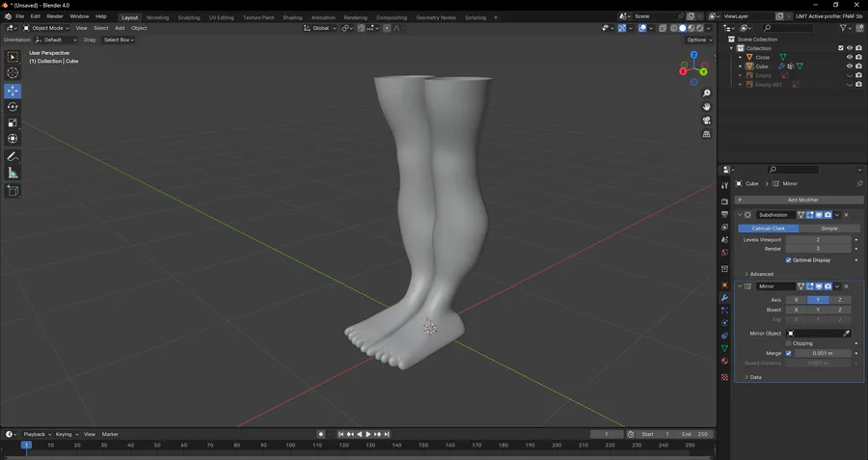
Task: Activate the Scale tool
Action: pyautogui.click(x=13, y=123)
